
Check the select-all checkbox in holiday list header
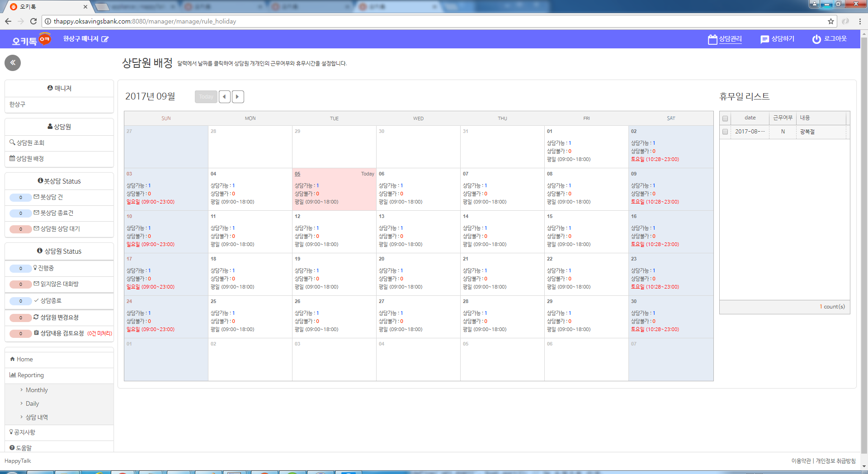[725, 118]
